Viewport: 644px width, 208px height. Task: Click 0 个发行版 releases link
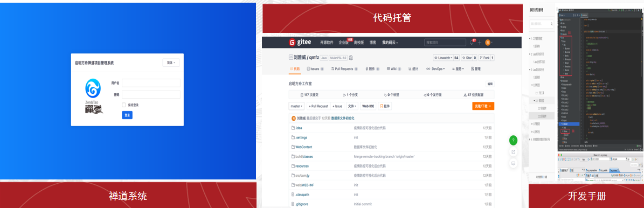432,95
